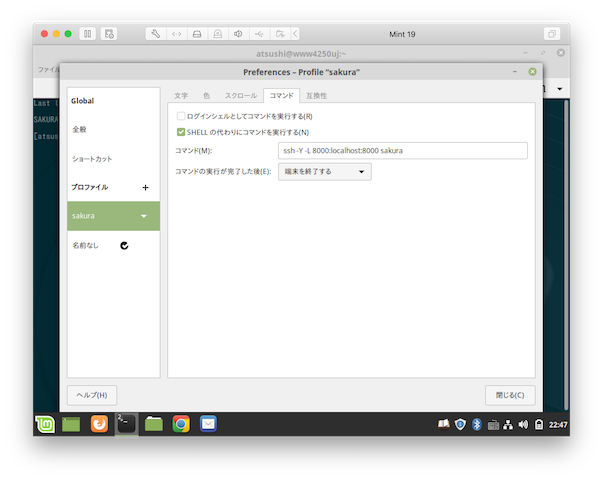Open the 端末を終了する dropdown
Screen dimensions: 603x480
click(324, 171)
